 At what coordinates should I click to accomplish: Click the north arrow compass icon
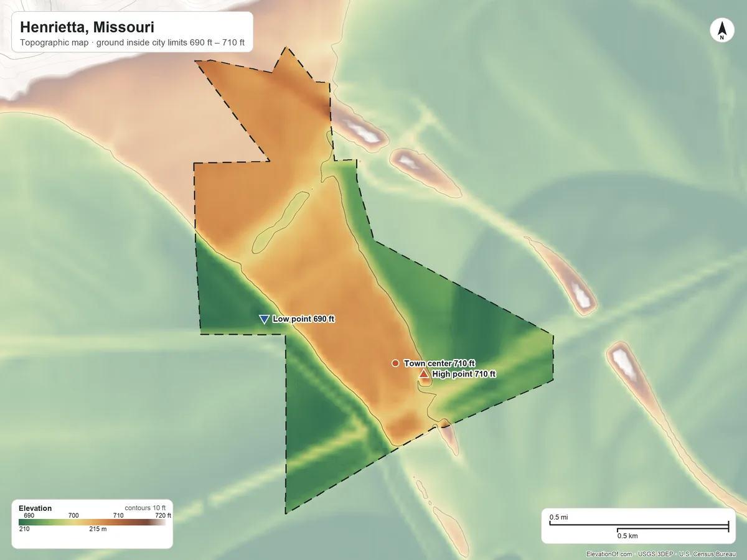[722, 31]
